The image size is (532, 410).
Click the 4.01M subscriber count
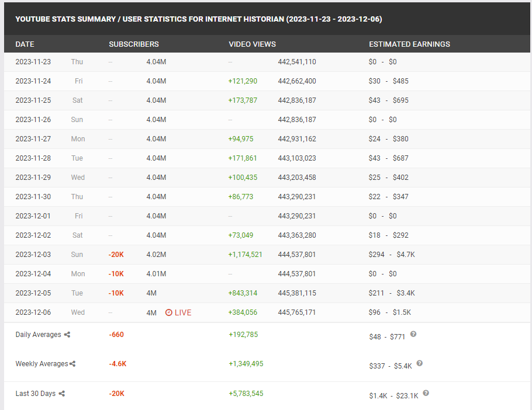pos(156,274)
